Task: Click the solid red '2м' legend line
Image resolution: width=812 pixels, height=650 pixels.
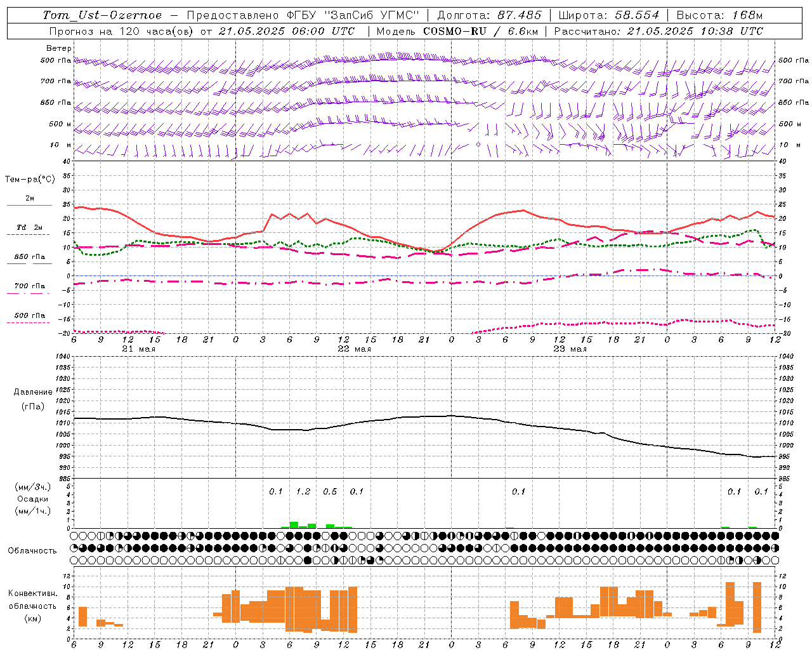Action: click(x=29, y=205)
